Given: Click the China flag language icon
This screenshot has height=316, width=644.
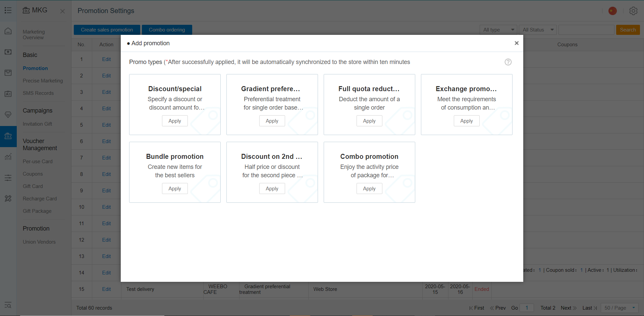Looking at the screenshot, I should click(x=612, y=11).
